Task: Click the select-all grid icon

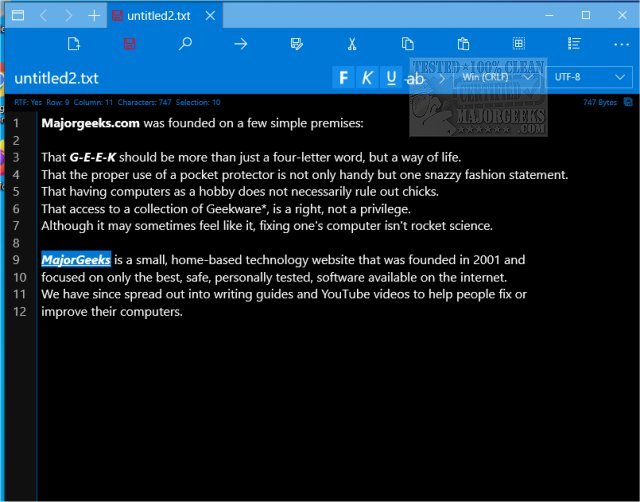Action: (519, 43)
